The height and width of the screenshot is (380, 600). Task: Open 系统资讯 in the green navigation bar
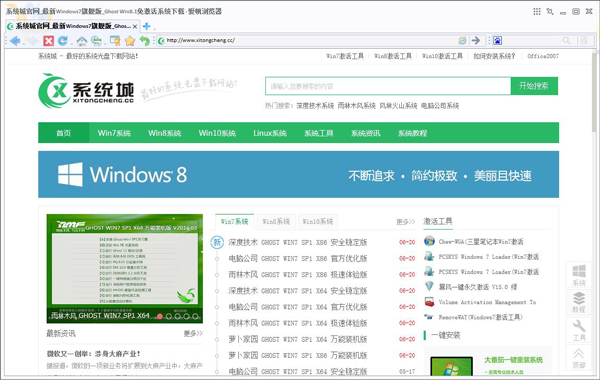pos(366,133)
